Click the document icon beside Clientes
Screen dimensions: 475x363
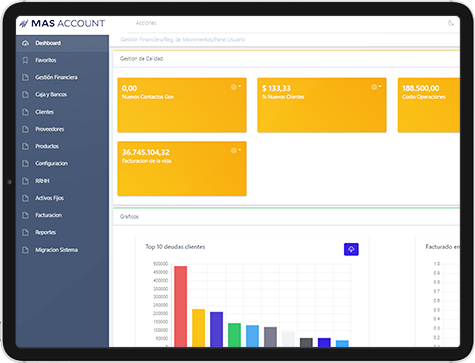click(25, 112)
